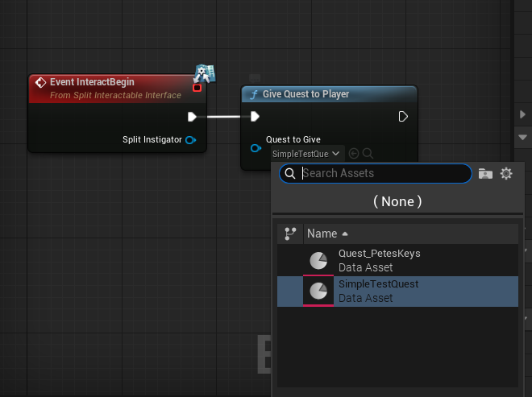The width and height of the screenshot is (532, 397).
Task: Choose the Quest_PetesKeys data asset
Action: (x=379, y=260)
